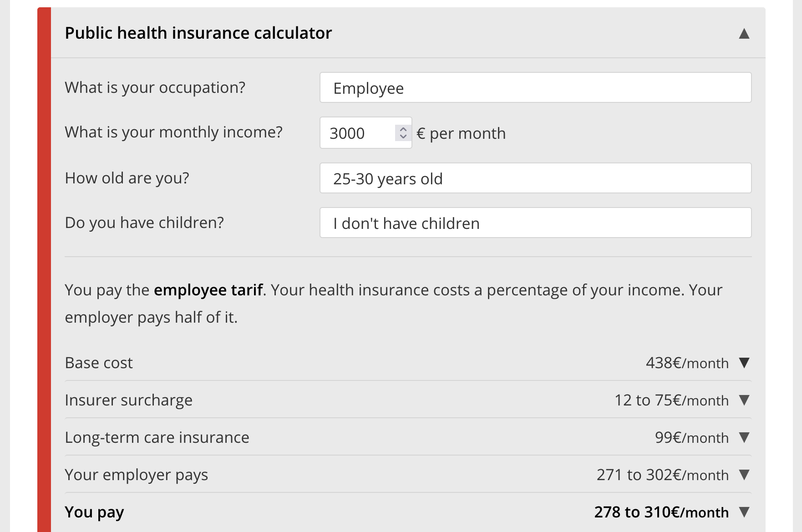Open the age dropdown showing 25-30 years old
This screenshot has width=802, height=532.
click(x=535, y=178)
